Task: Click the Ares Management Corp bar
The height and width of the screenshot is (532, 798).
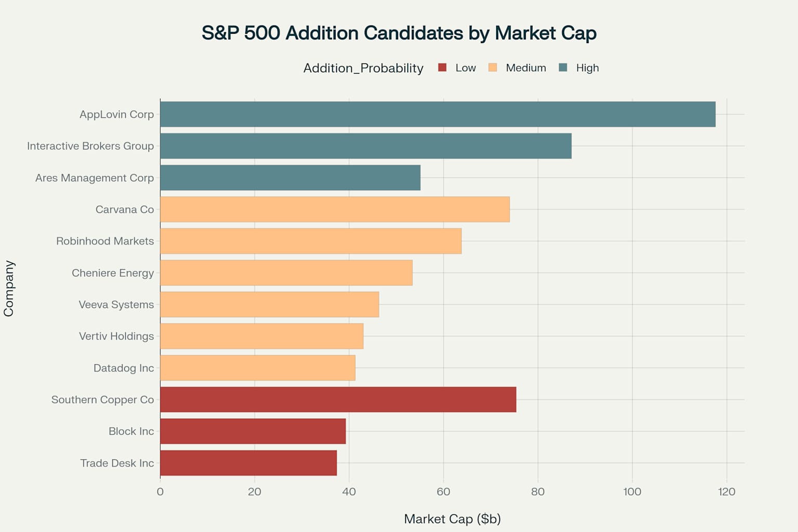Action: point(290,178)
